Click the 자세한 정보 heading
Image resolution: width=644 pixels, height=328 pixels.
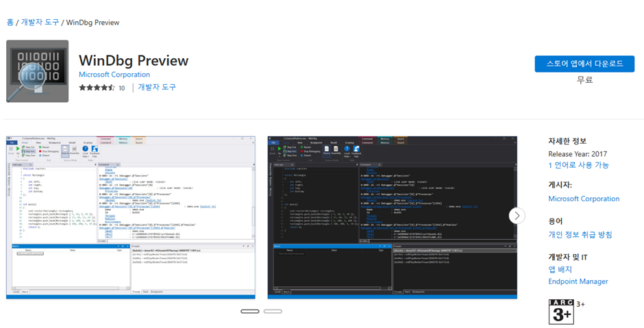point(567,141)
